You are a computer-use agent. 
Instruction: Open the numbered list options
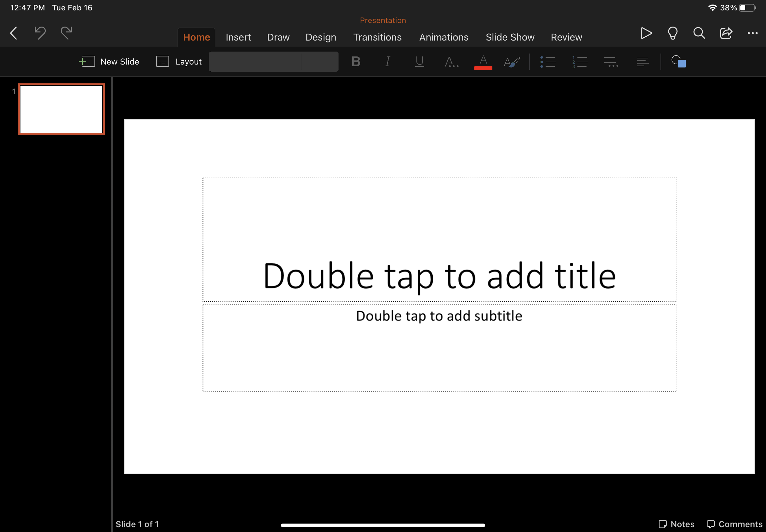click(x=579, y=61)
